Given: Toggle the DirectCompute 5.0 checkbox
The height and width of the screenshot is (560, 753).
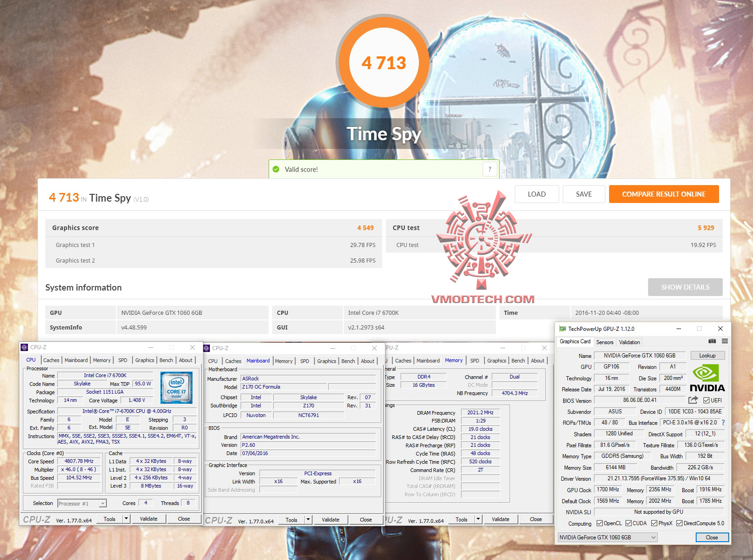Looking at the screenshot, I should (680, 523).
